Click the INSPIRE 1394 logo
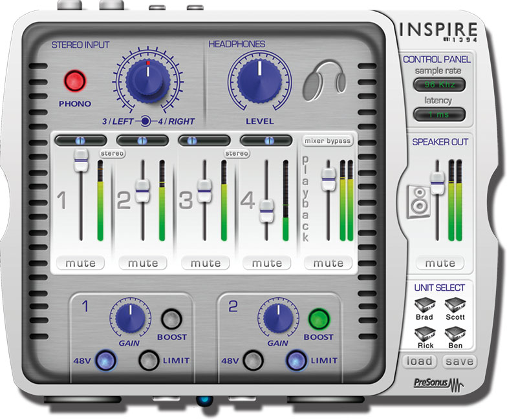The image size is (507, 420). [x=438, y=32]
